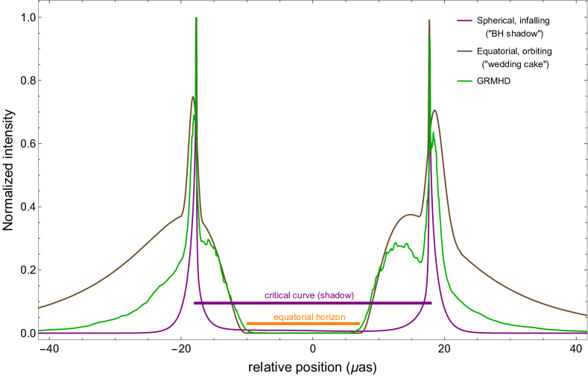Click the right end of the purple shadow bar
This screenshot has width=588, height=376.
(431, 303)
